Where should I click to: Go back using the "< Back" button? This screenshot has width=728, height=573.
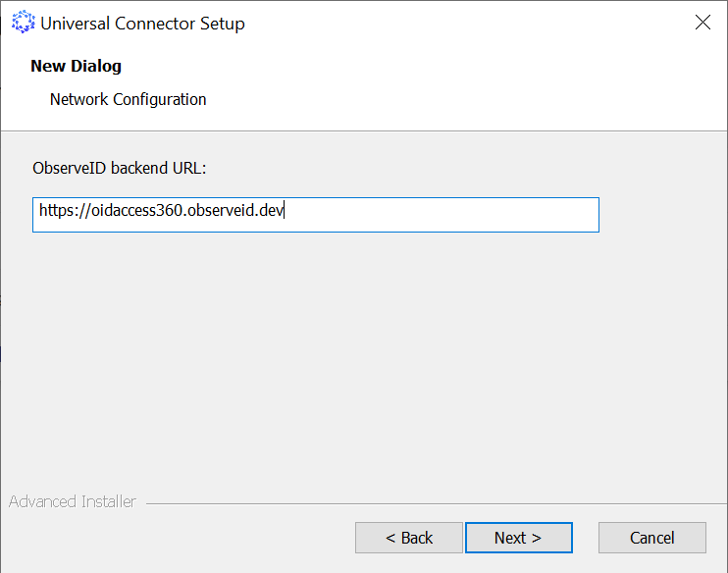(408, 538)
